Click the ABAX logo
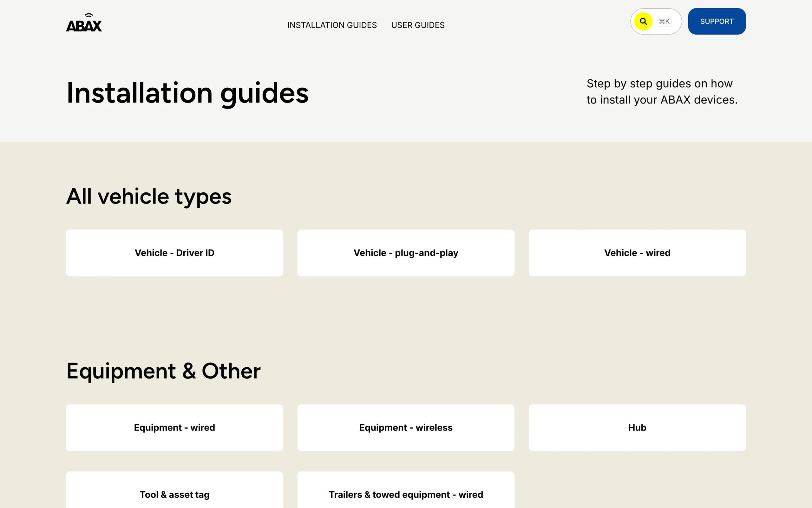This screenshot has width=812, height=508. pos(84,23)
